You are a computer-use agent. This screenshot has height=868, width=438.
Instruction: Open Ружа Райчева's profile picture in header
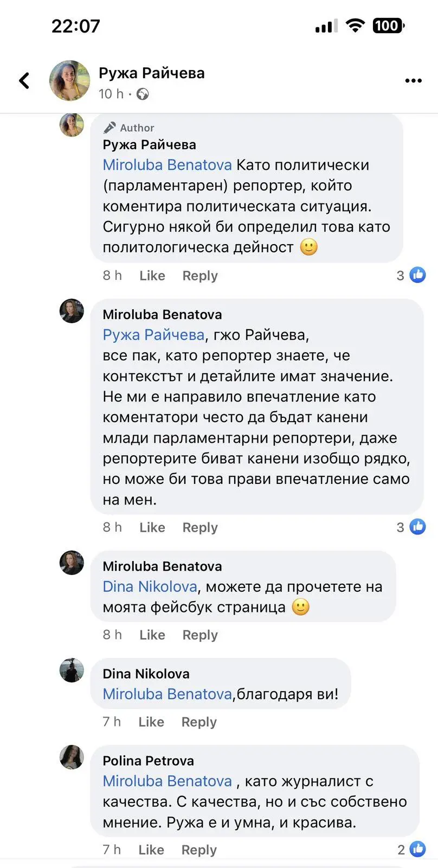coord(70,81)
